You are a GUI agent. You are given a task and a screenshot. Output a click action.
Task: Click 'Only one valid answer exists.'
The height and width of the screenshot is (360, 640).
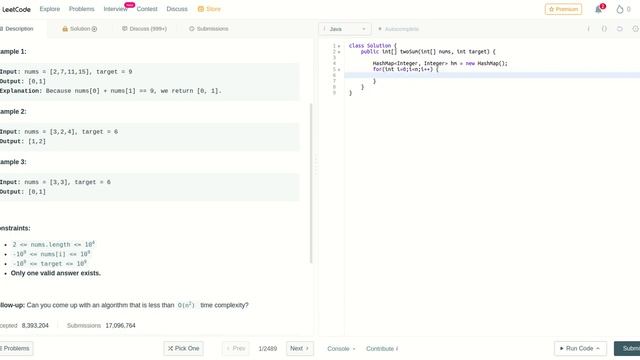56,273
